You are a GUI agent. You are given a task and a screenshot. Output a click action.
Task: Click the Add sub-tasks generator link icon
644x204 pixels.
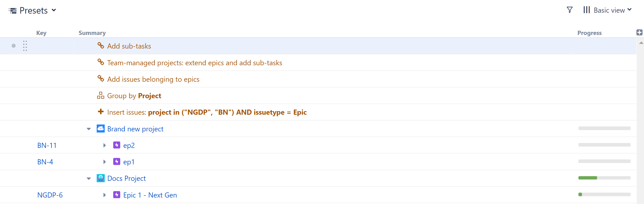pos(100,46)
